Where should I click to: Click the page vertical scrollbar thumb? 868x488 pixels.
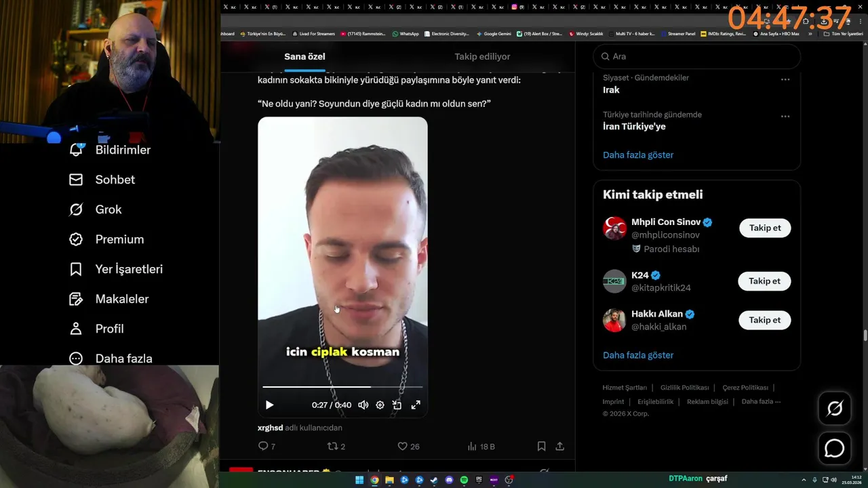tap(865, 335)
